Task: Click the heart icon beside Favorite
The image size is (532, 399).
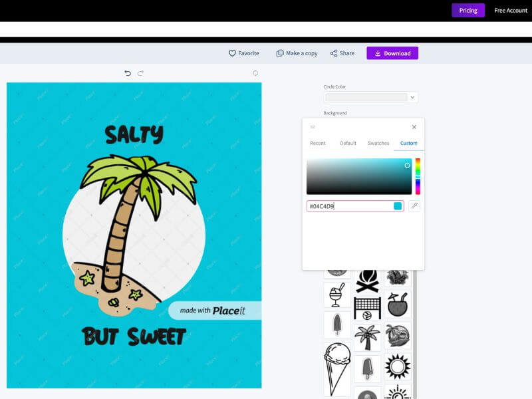Action: [232, 53]
